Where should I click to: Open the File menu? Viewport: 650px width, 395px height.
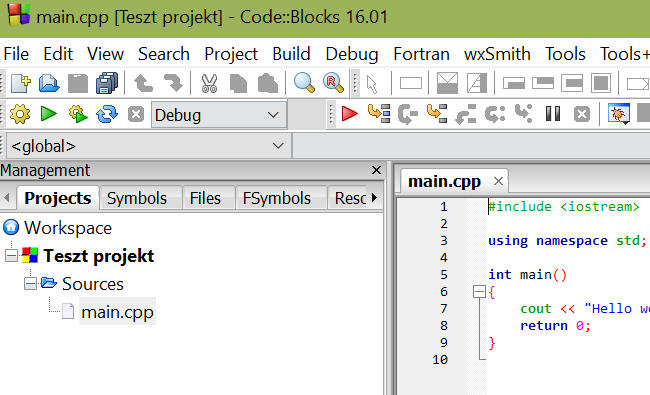pyautogui.click(x=16, y=54)
